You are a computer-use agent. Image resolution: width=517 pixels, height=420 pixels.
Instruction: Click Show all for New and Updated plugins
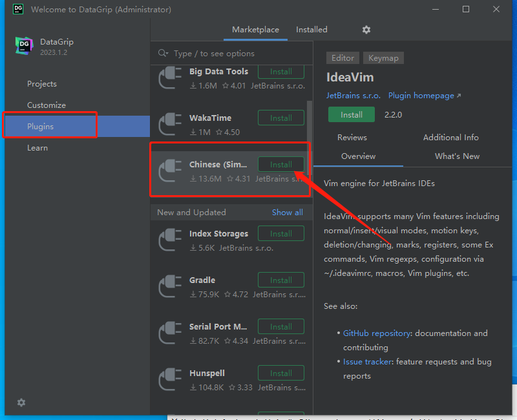coord(287,212)
